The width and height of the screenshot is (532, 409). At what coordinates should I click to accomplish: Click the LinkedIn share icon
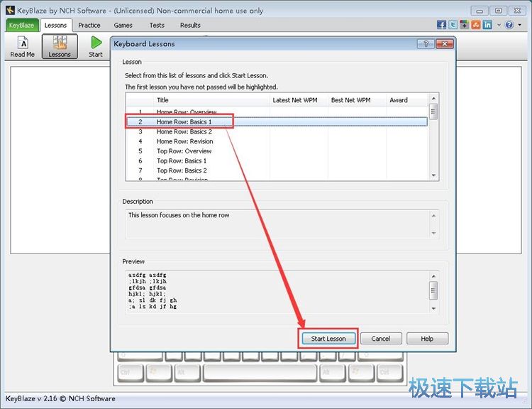[x=487, y=25]
